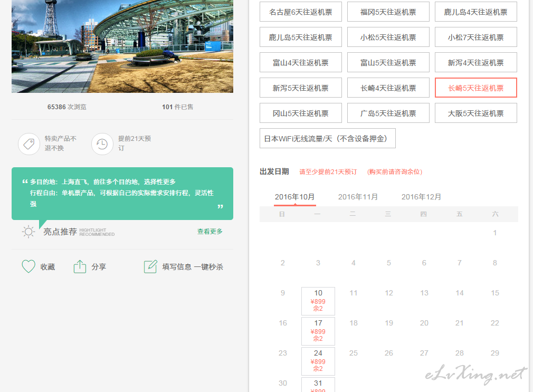Click the green highlight description box

coord(122,194)
